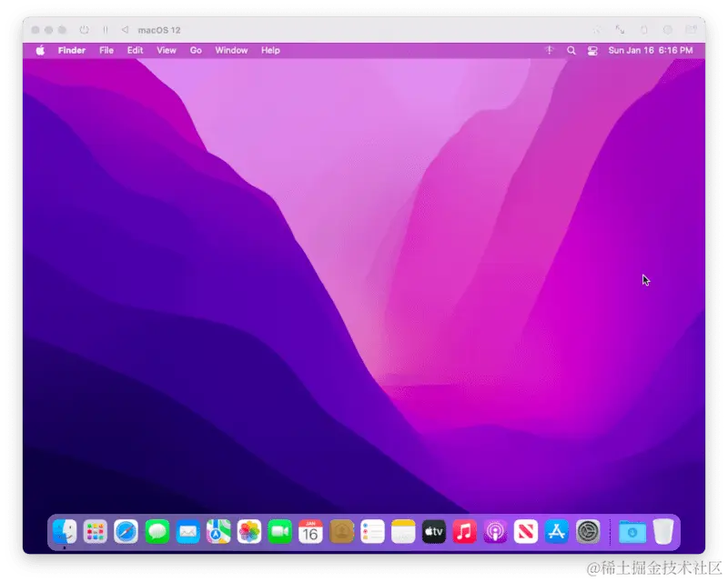Open Messages from the Dock

pyautogui.click(x=157, y=531)
